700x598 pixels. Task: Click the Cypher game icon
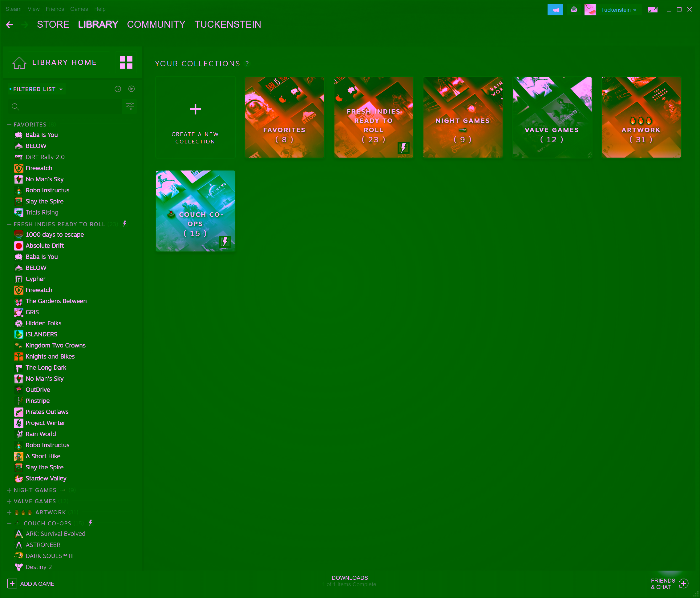pos(19,279)
